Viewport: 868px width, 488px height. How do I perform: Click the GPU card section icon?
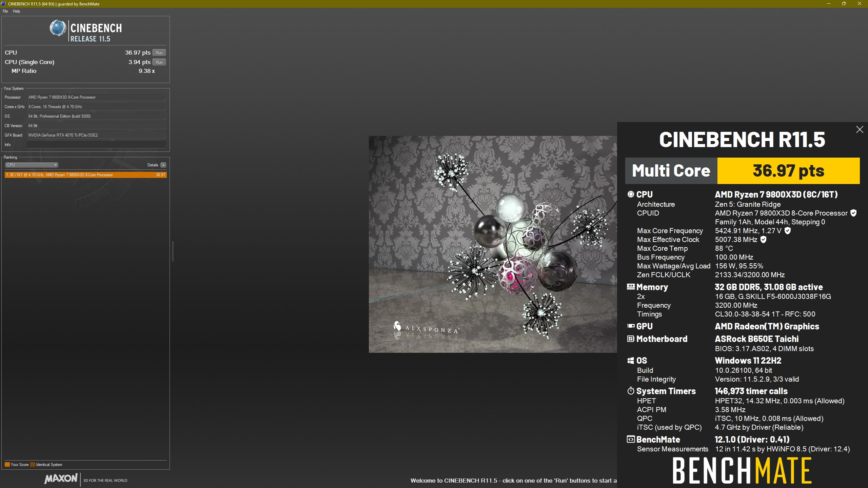coord(631,326)
